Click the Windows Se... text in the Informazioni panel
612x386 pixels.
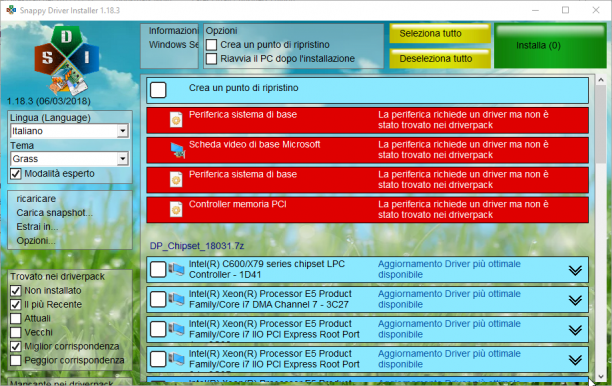click(x=173, y=44)
